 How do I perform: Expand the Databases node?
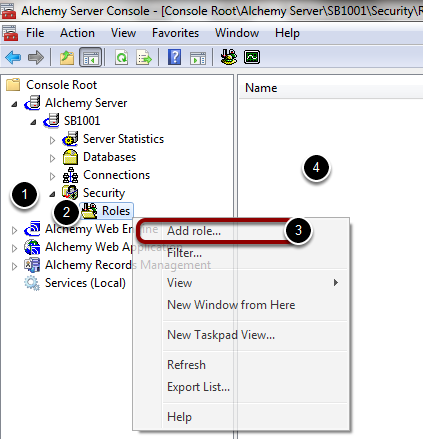[52, 158]
